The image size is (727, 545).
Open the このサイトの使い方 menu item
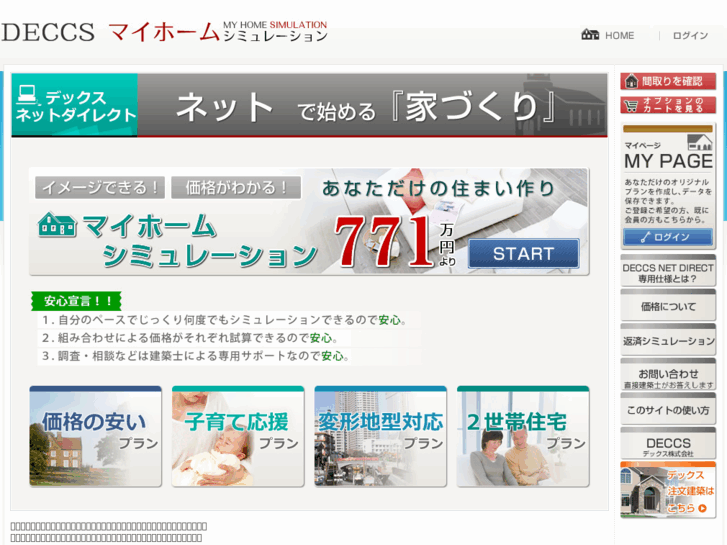click(668, 409)
